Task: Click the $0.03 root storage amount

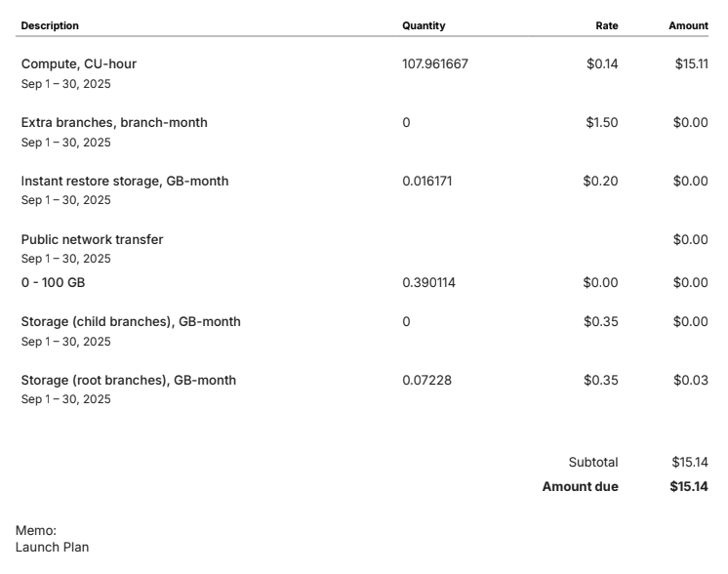Action: tap(690, 381)
